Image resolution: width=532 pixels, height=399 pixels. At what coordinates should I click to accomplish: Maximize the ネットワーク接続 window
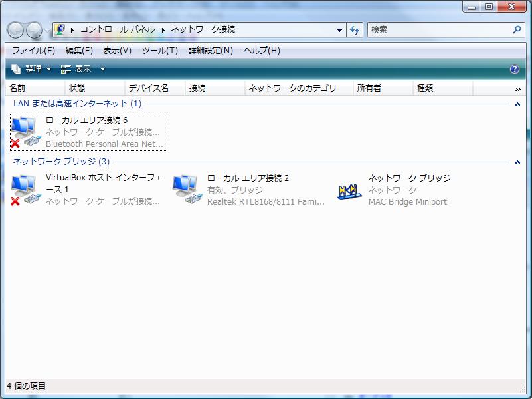pos(489,7)
